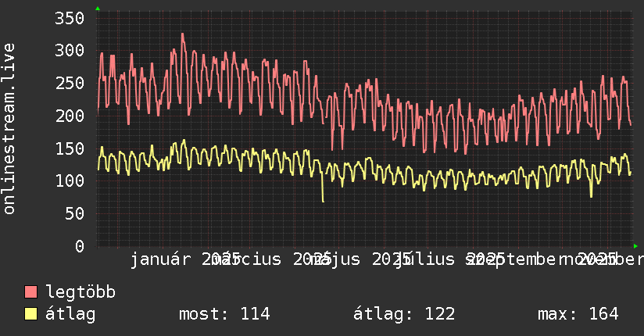Click the 100 value on the y-axis
The image size is (644, 336).
click(70, 181)
